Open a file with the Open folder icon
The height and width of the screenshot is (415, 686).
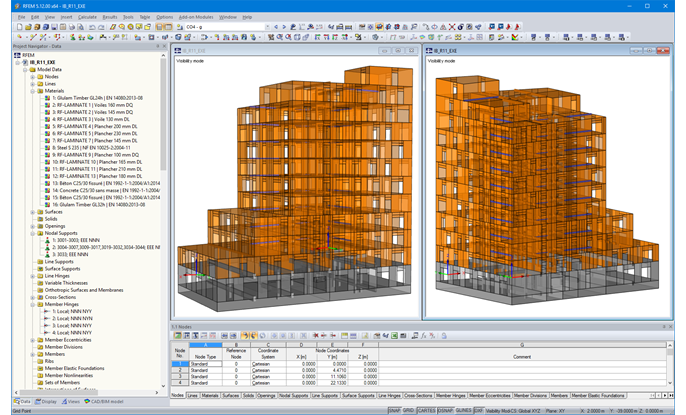[x=28, y=27]
